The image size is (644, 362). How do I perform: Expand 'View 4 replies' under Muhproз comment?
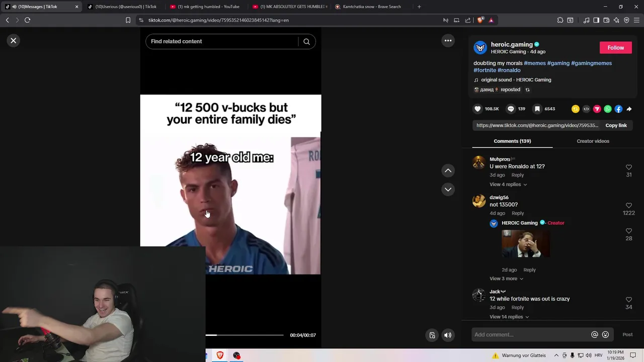[508, 185]
